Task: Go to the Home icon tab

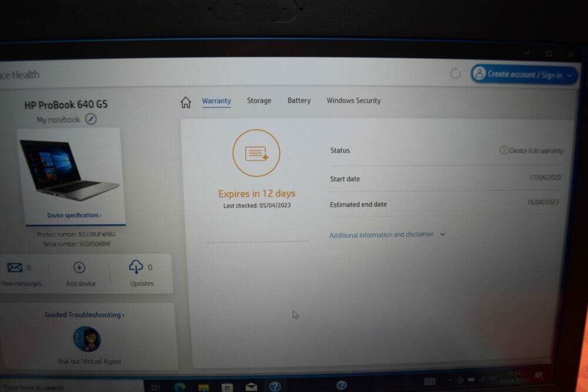Action: (186, 102)
